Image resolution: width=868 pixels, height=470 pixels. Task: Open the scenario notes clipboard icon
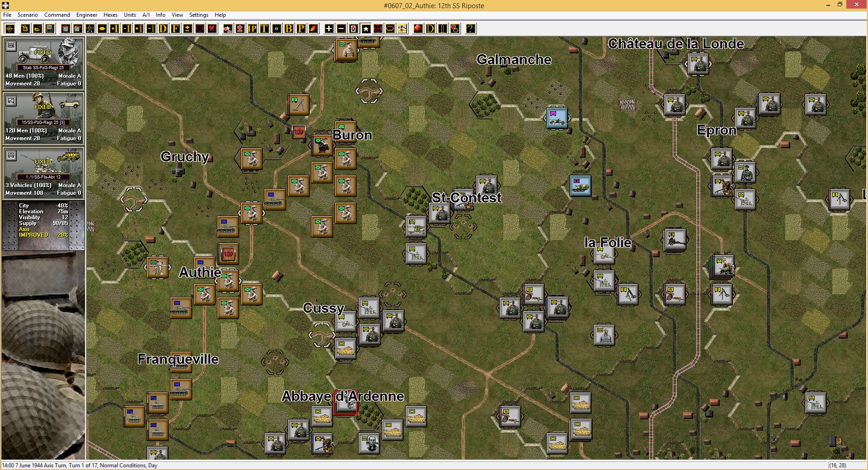[25, 29]
